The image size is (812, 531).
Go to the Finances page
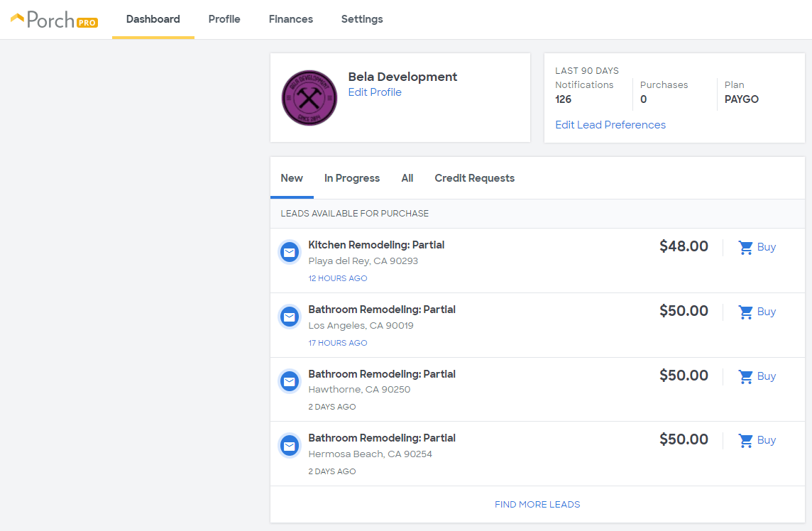click(x=290, y=19)
